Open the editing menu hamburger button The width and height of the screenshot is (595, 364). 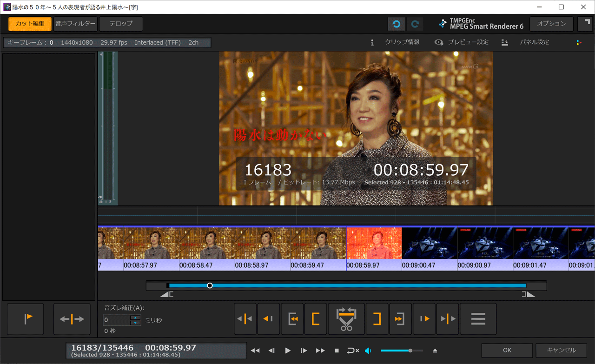pos(478,319)
